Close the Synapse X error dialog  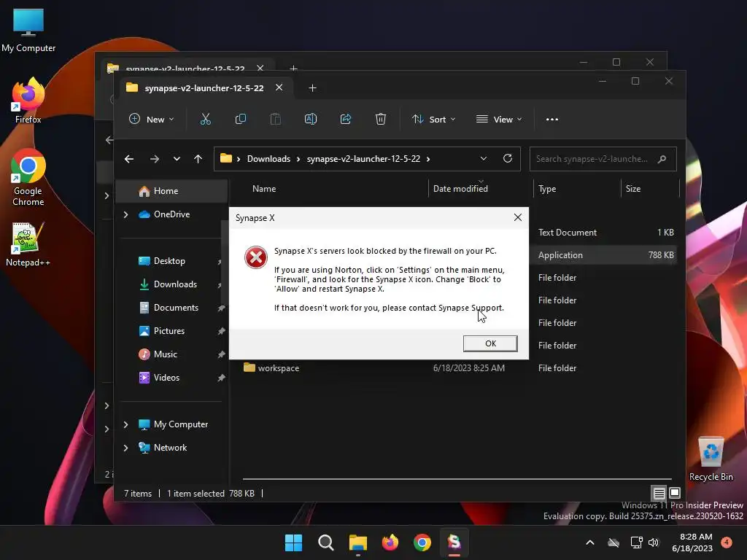518,217
